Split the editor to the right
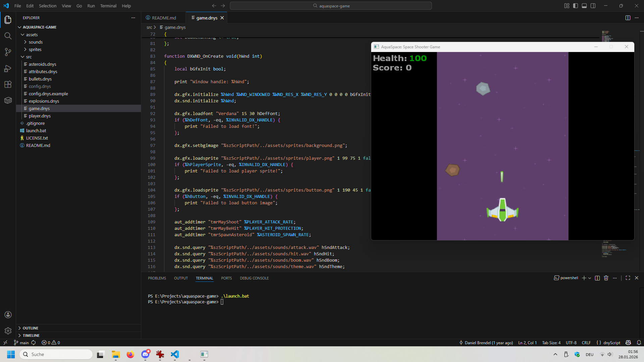The height and width of the screenshot is (362, 644). tap(628, 18)
